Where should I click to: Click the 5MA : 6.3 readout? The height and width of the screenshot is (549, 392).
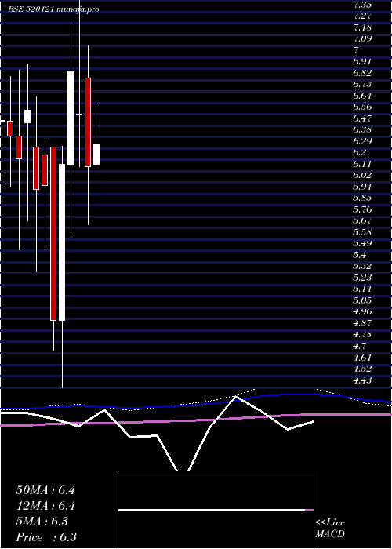click(42, 522)
